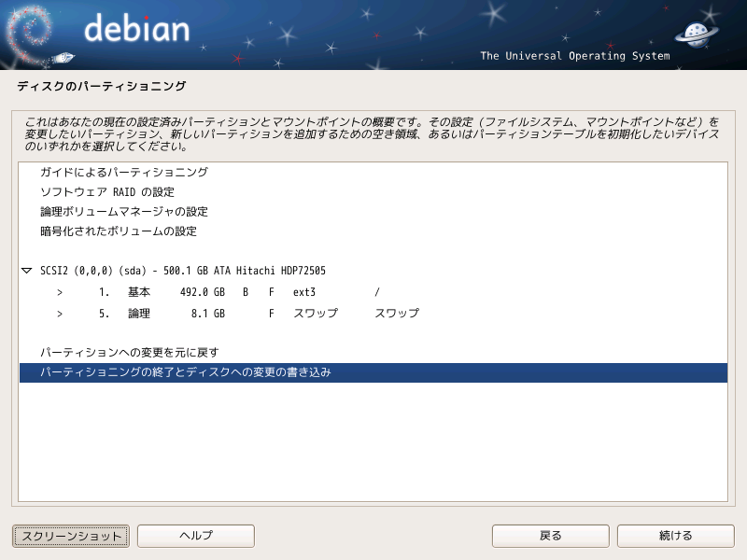Proceed with the 続ける button
The image size is (747, 560).
[x=675, y=536]
